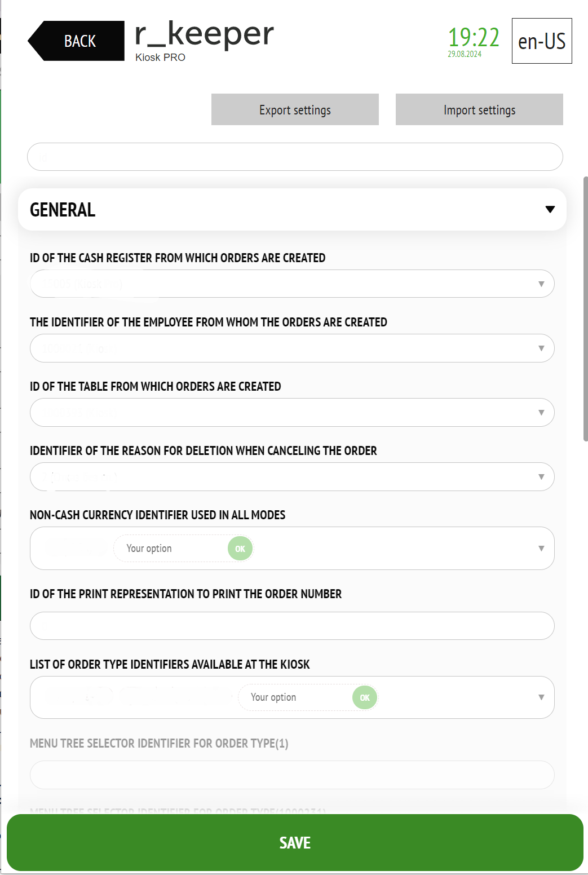The image size is (588, 875).
Task: Click the page vertical scrollbar
Action: pyautogui.click(x=585, y=308)
